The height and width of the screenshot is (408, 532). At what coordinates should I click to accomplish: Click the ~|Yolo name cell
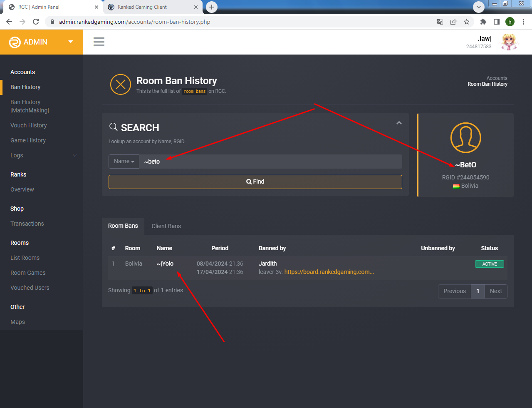(x=165, y=264)
